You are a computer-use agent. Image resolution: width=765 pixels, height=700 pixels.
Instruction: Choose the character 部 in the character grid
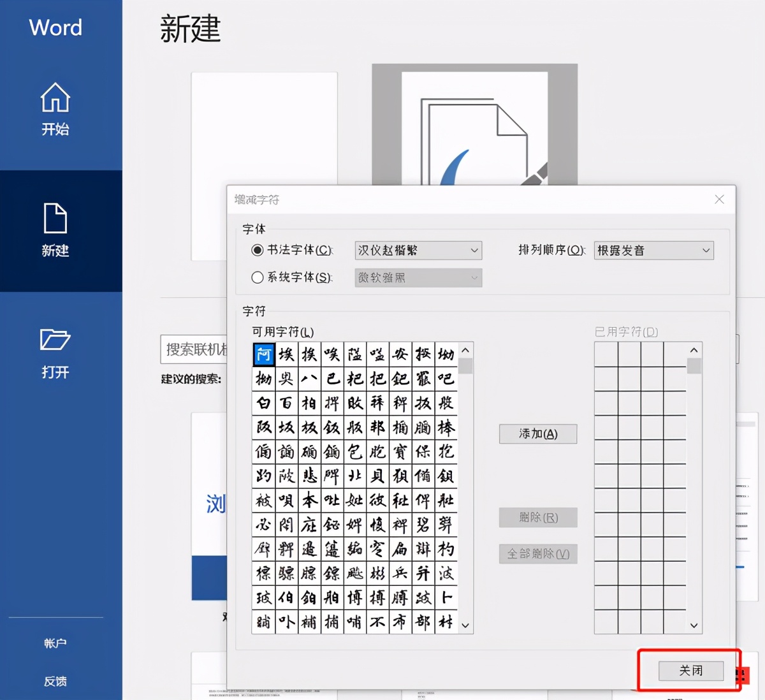(423, 622)
